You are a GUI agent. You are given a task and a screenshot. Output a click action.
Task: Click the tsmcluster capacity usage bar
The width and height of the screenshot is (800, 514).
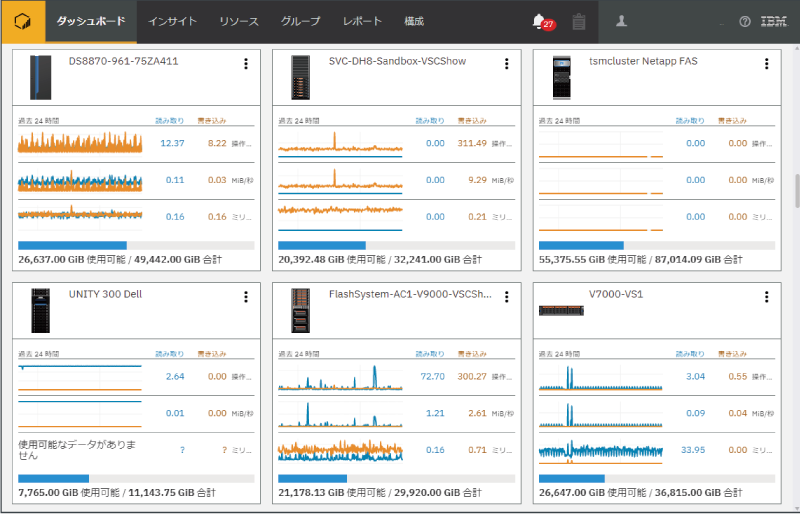pyautogui.click(x=657, y=246)
